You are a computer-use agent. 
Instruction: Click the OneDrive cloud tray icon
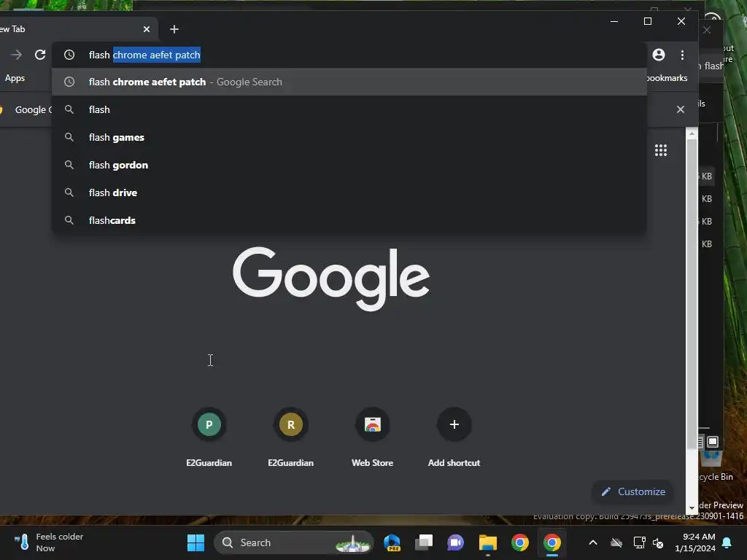[x=616, y=542]
